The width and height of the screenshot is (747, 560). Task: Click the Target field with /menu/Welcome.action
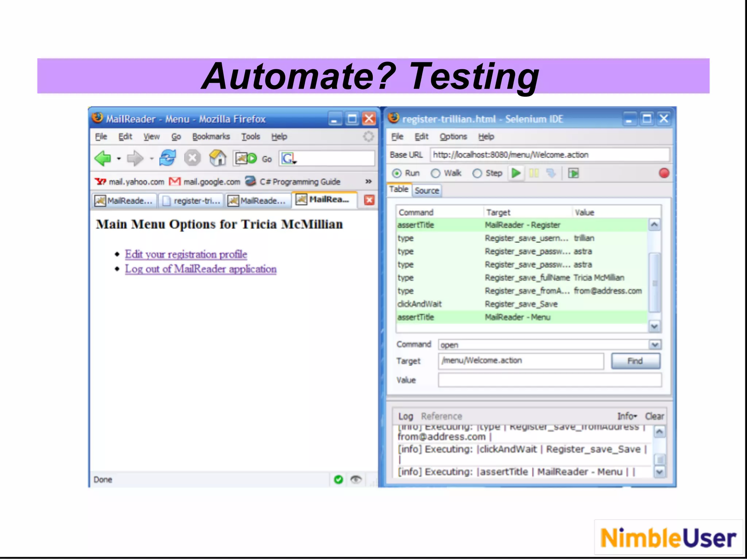pos(521,361)
